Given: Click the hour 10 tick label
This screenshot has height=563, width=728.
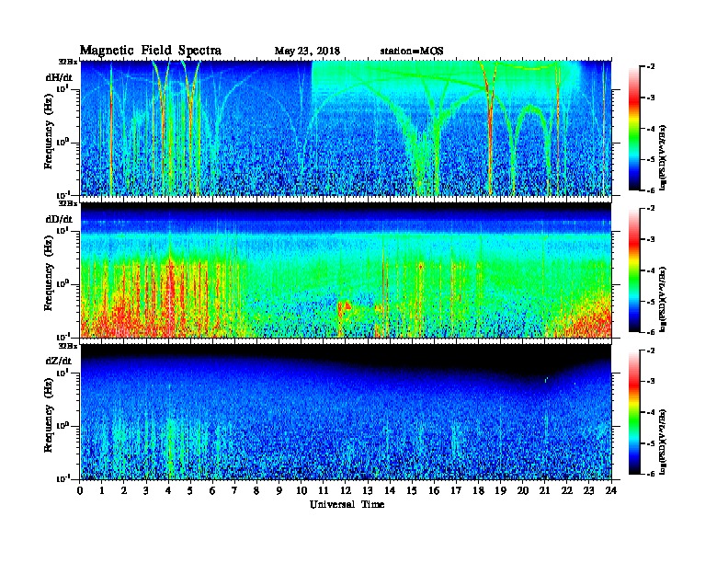Looking at the screenshot, I should [301, 491].
